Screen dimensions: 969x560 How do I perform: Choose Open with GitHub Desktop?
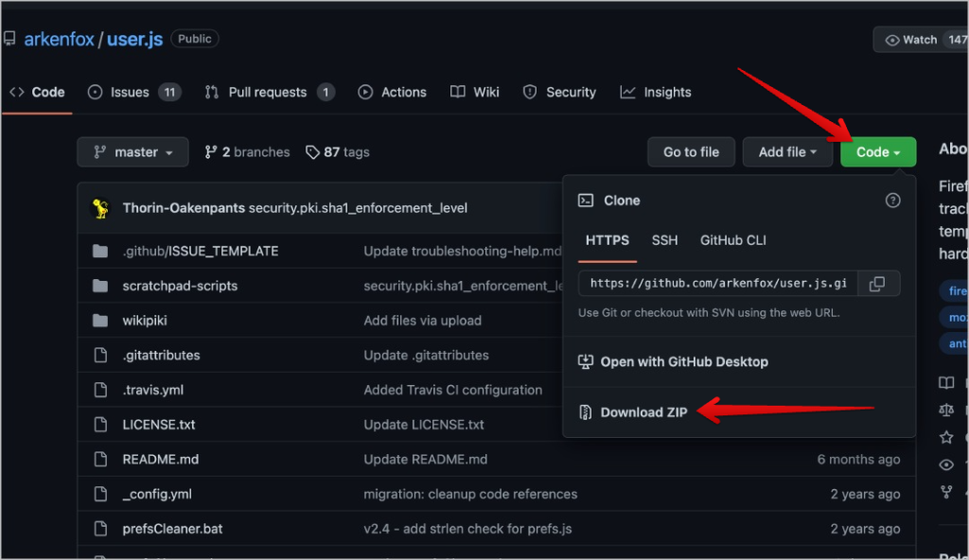click(674, 361)
